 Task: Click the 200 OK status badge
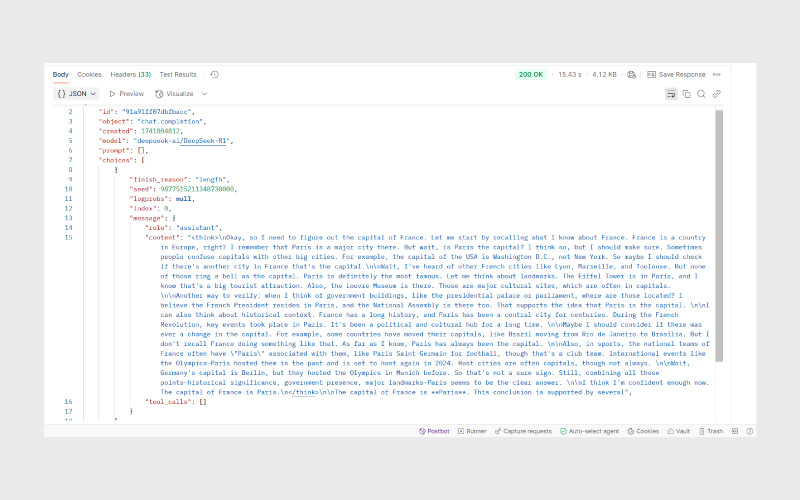click(531, 74)
